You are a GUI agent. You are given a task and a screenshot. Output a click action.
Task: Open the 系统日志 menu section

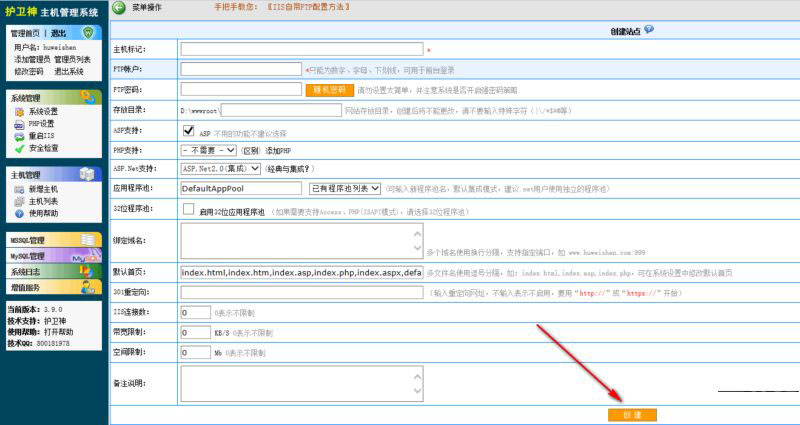53,271
